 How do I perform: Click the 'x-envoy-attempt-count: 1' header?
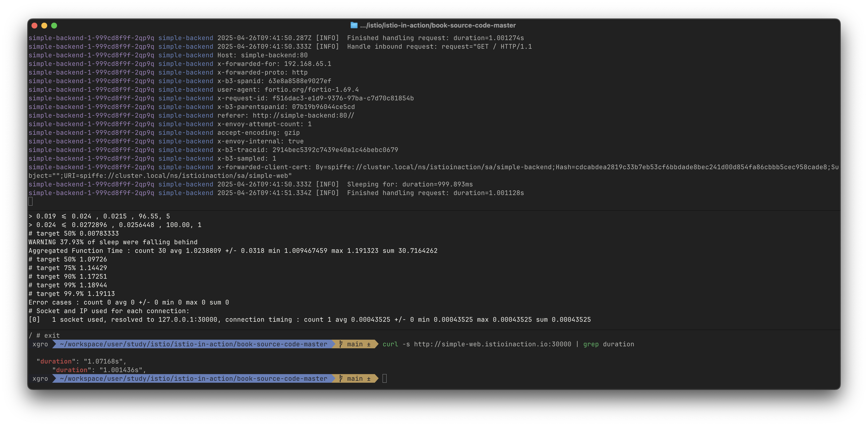pyautogui.click(x=265, y=124)
